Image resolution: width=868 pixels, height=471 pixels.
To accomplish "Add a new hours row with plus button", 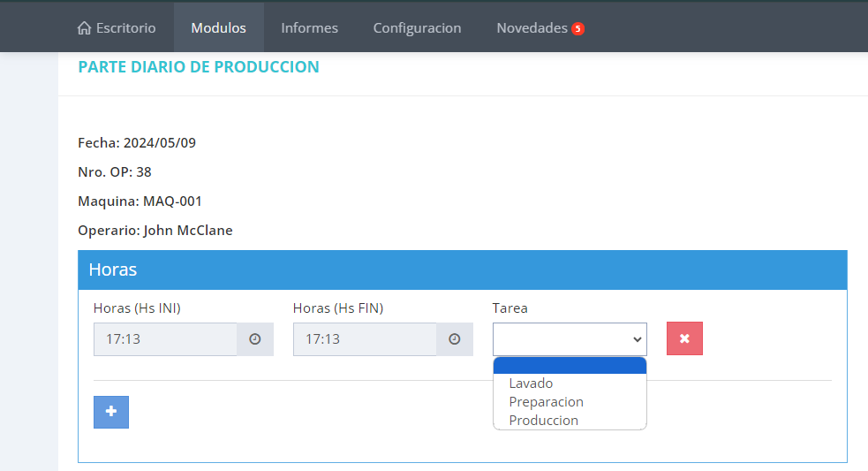I will click(111, 412).
